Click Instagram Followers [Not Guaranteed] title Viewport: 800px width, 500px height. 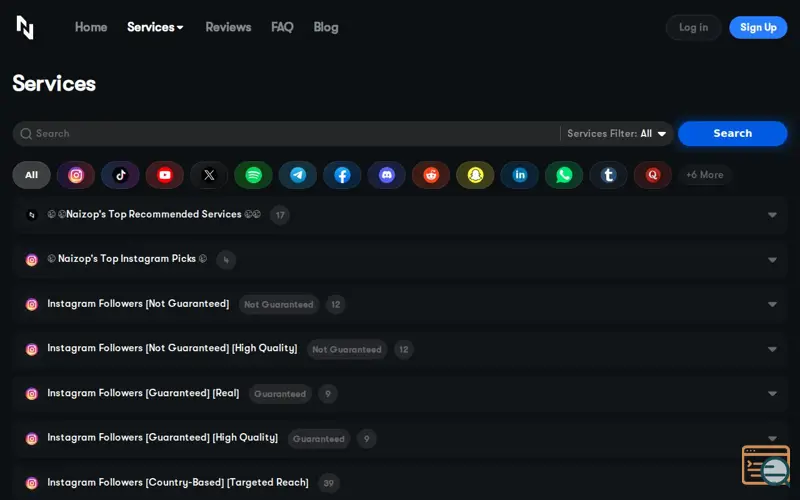pyautogui.click(x=138, y=304)
